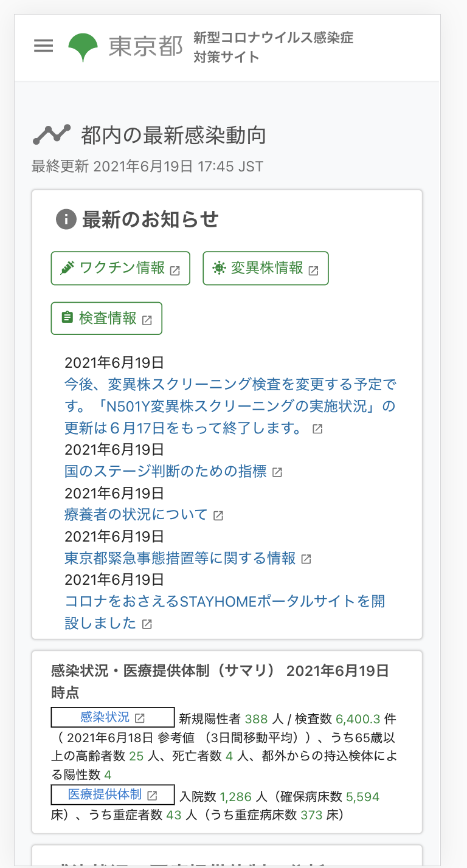Click the external link icon after 療養者の状況について
This screenshot has width=467, height=868.
tap(219, 515)
